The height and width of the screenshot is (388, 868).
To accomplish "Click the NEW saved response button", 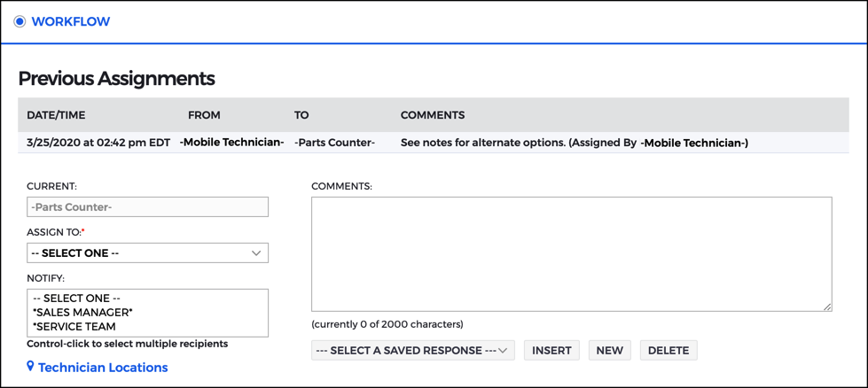I will tap(609, 351).
